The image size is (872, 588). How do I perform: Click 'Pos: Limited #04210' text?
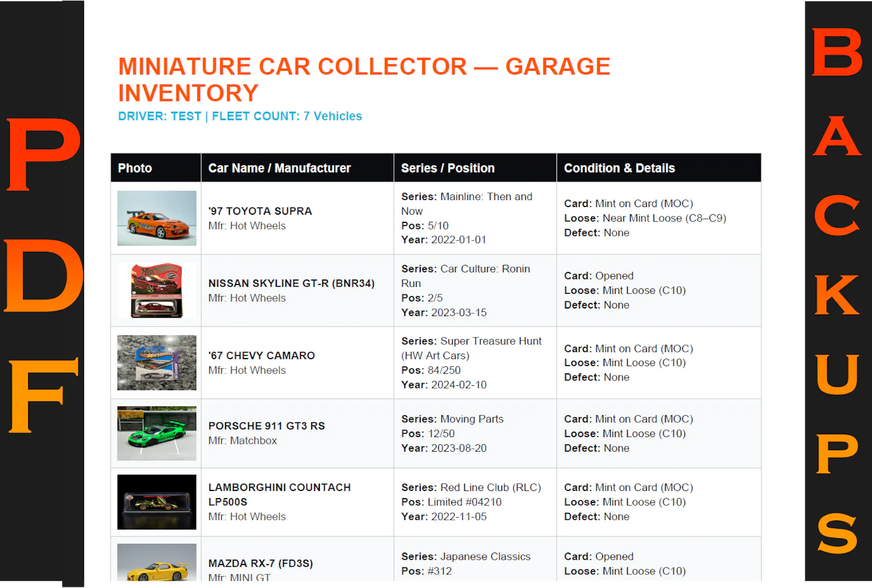tap(452, 502)
